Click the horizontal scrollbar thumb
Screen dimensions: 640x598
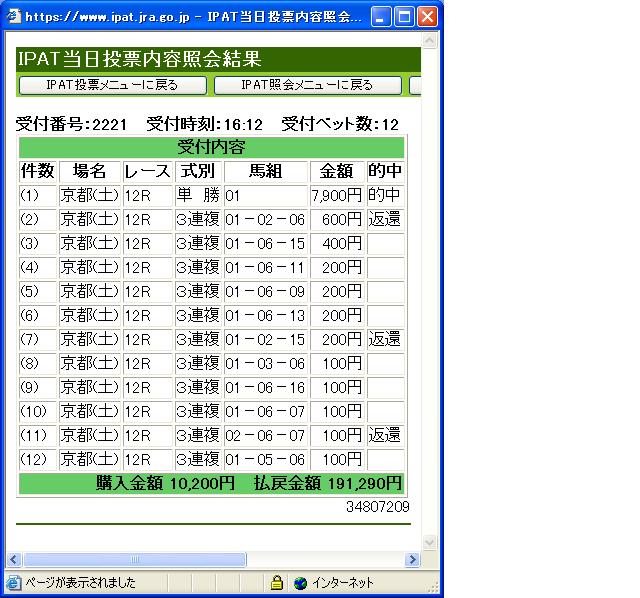(x=134, y=559)
